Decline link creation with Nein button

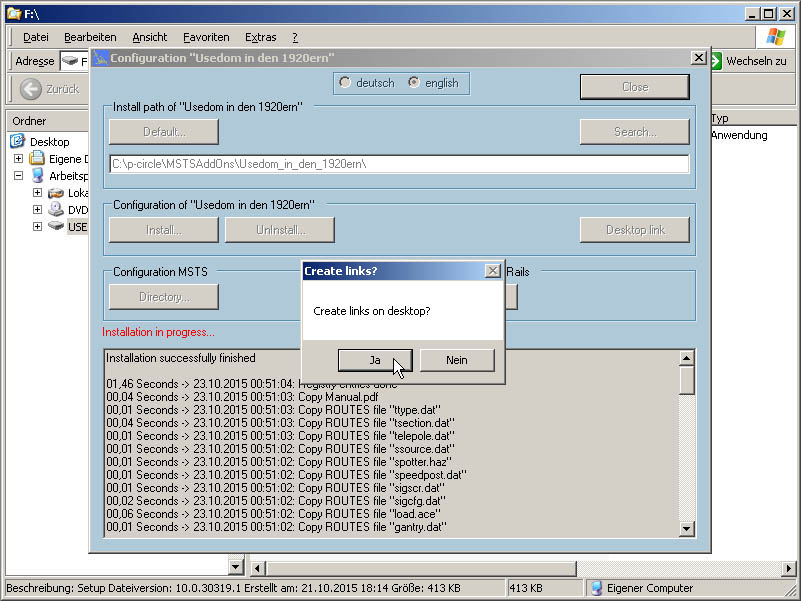[456, 360]
